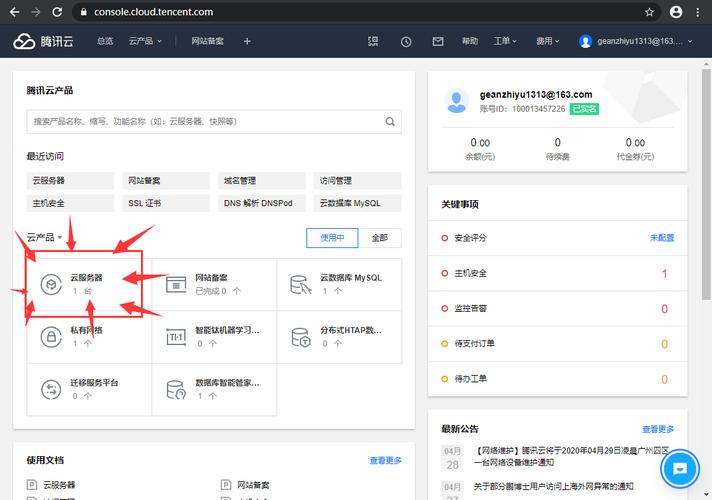Open the message envelope icon
Image resolution: width=712 pixels, height=500 pixels.
(x=438, y=42)
